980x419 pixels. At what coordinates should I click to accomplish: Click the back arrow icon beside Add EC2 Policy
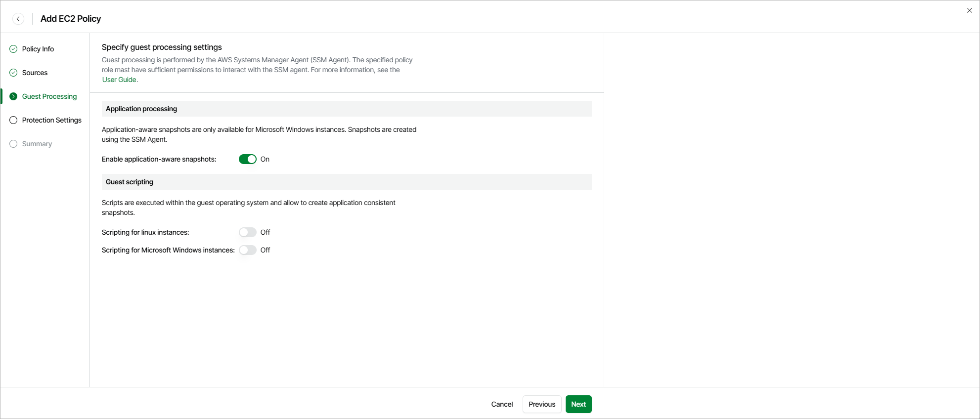(x=18, y=19)
